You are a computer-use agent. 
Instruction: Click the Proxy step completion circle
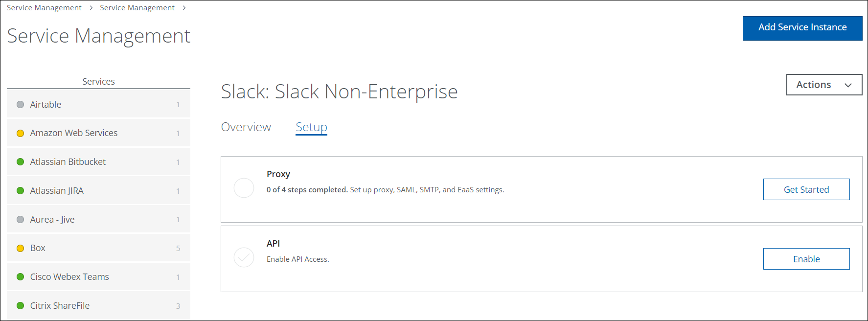(244, 188)
